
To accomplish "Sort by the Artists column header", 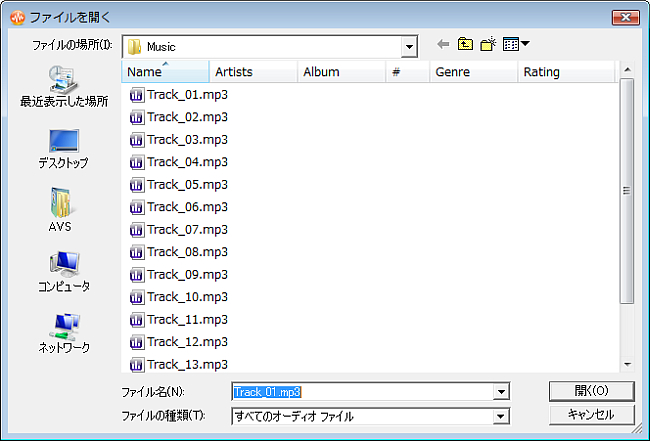I will click(x=253, y=72).
